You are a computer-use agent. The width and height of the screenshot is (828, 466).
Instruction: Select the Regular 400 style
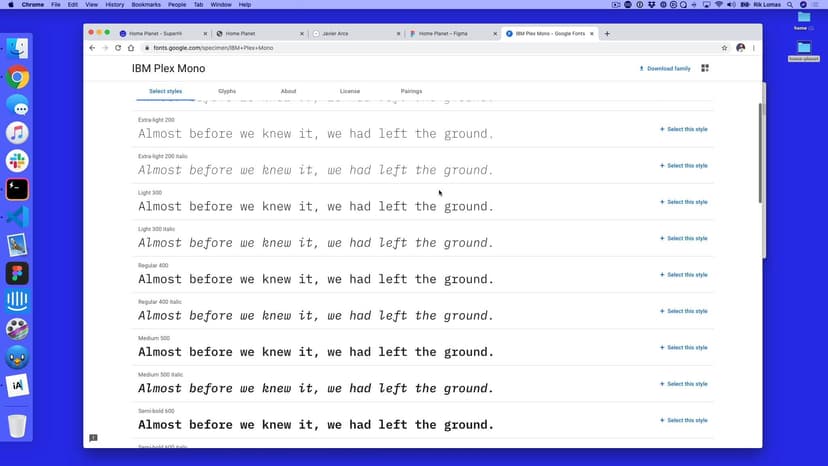(683, 275)
